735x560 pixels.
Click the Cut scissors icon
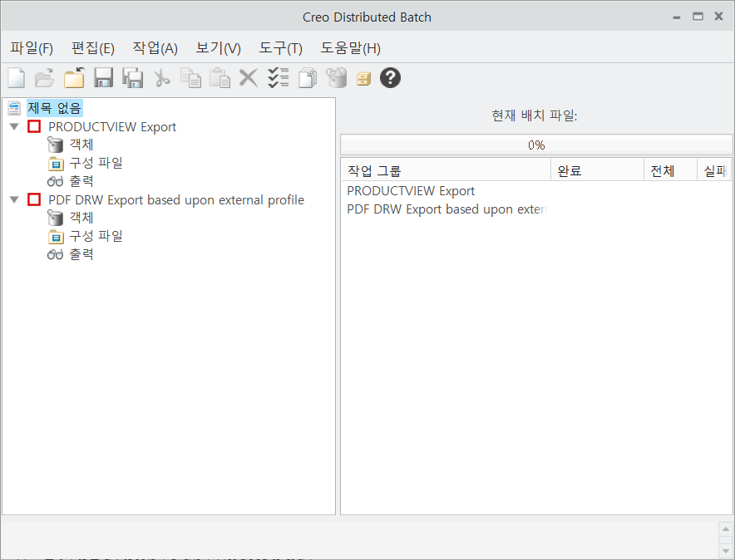point(162,78)
